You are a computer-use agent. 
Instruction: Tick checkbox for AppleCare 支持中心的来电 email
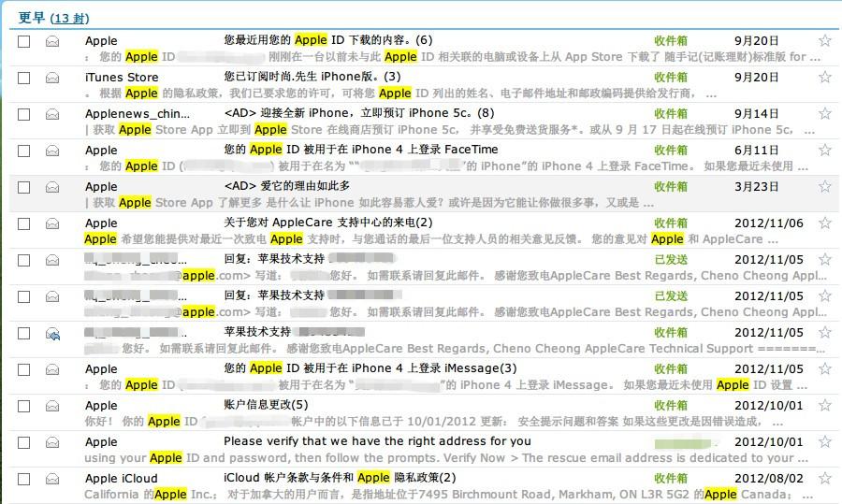23,223
